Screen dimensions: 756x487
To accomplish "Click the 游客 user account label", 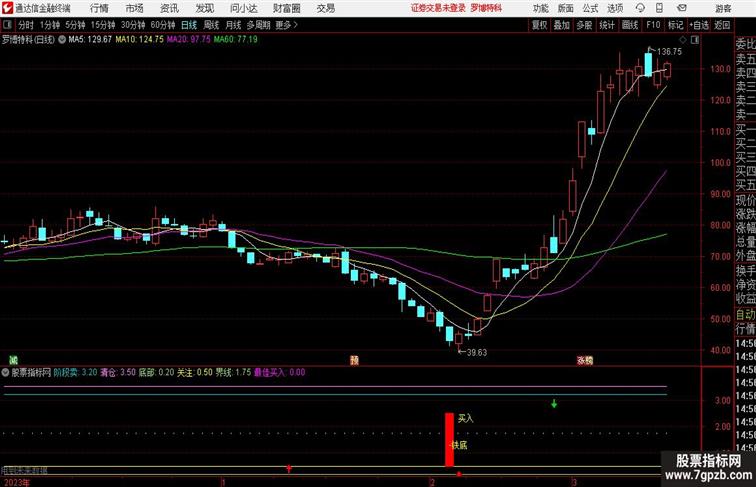I will [x=723, y=8].
